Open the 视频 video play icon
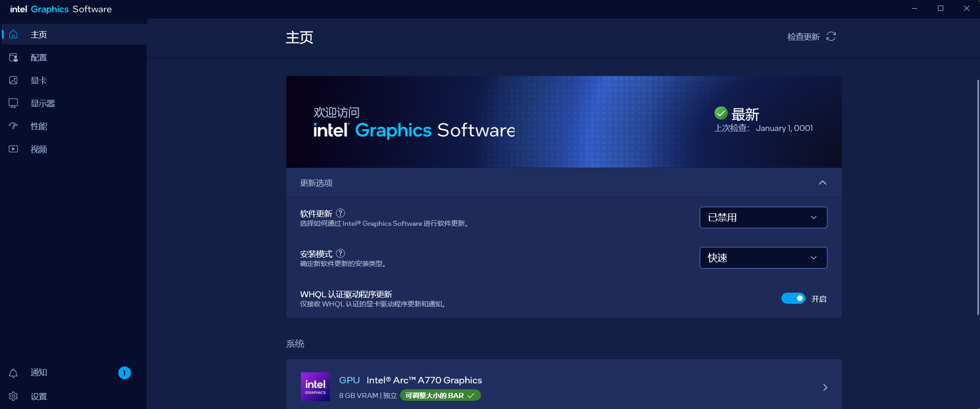 tap(13, 149)
